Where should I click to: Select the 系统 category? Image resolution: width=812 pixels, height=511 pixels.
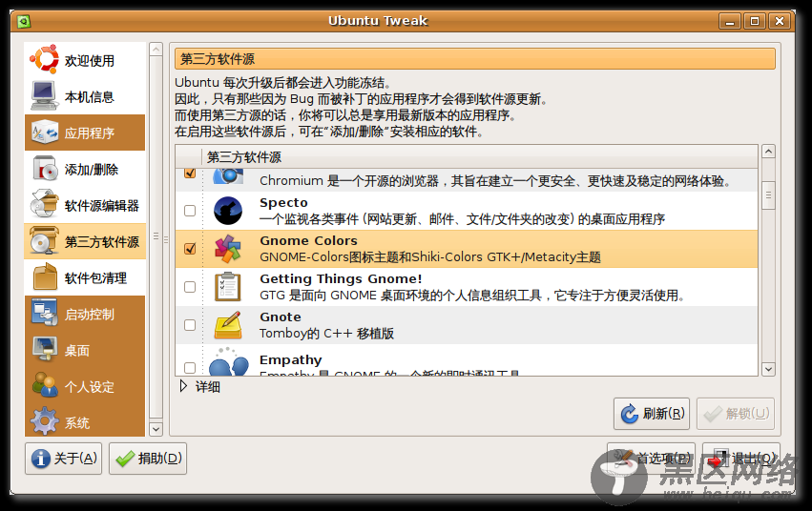(x=85, y=421)
